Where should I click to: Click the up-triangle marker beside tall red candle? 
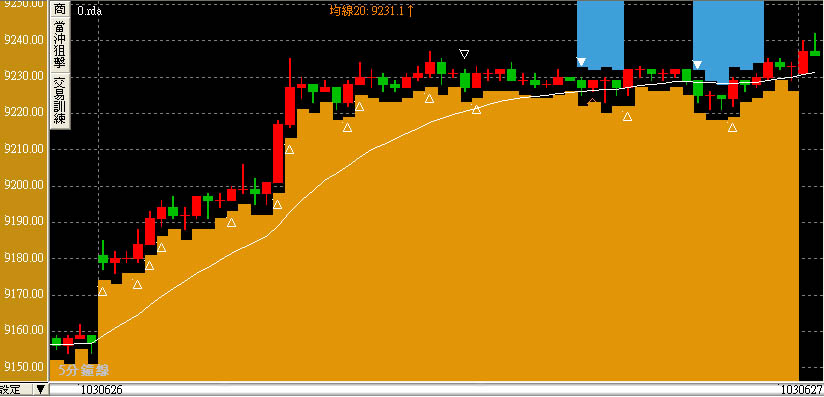[289, 149]
